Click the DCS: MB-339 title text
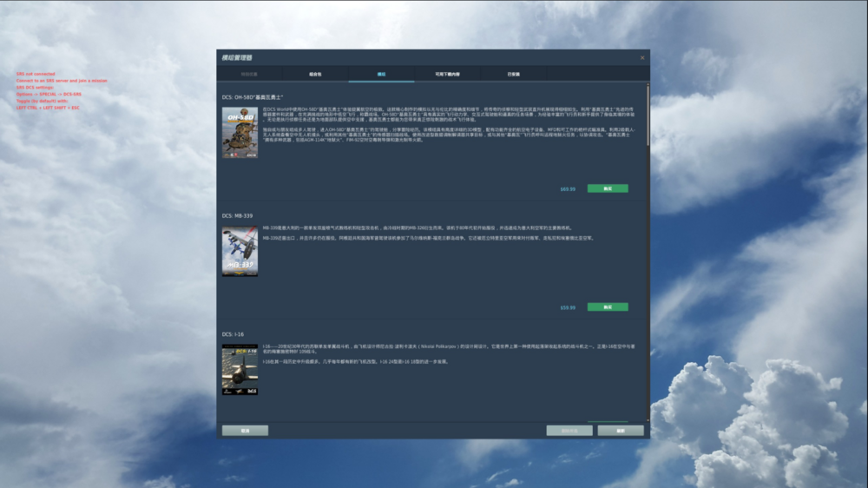868x488 pixels. click(x=237, y=216)
